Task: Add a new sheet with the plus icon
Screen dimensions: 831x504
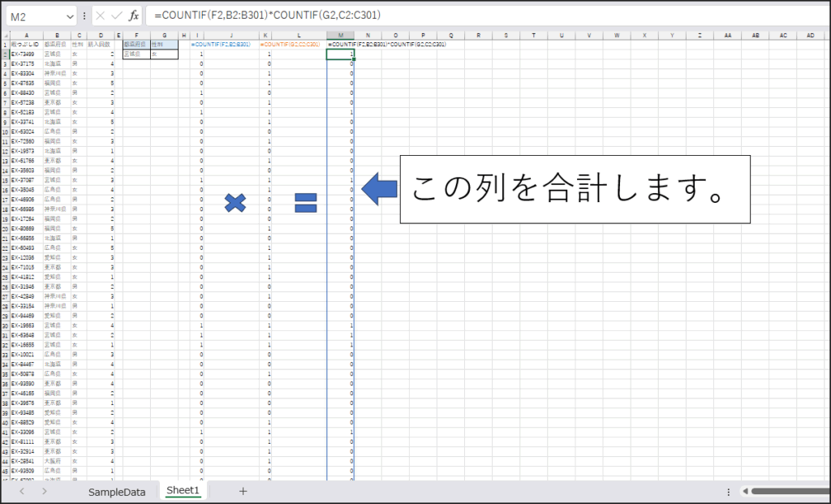Action: [243, 491]
